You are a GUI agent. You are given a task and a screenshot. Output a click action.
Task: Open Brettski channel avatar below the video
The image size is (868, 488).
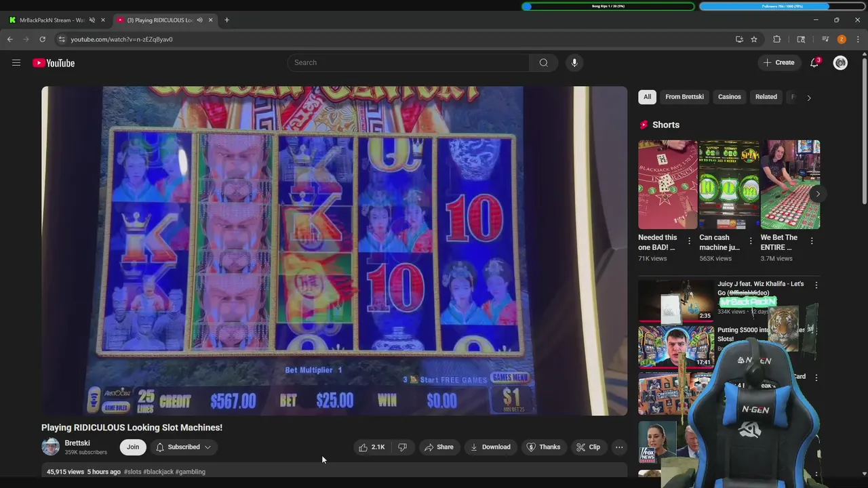click(x=50, y=447)
